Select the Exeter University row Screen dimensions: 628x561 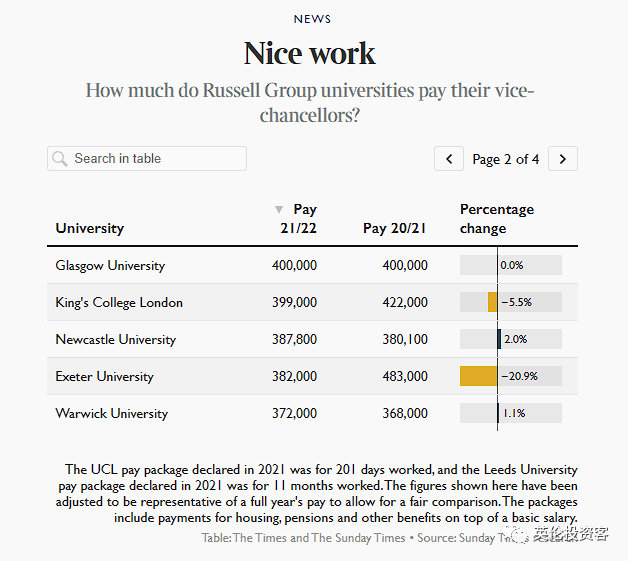[105, 377]
